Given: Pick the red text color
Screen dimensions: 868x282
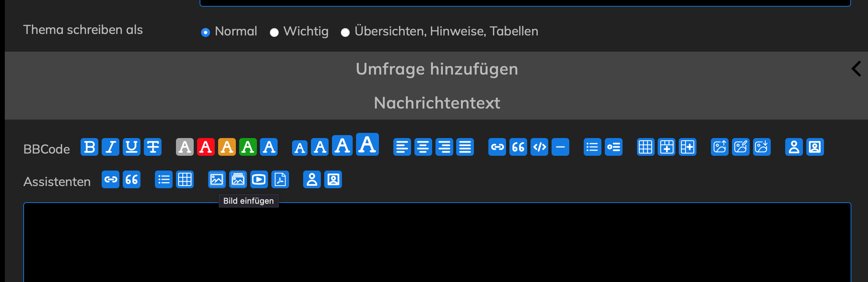Looking at the screenshot, I should [x=206, y=147].
